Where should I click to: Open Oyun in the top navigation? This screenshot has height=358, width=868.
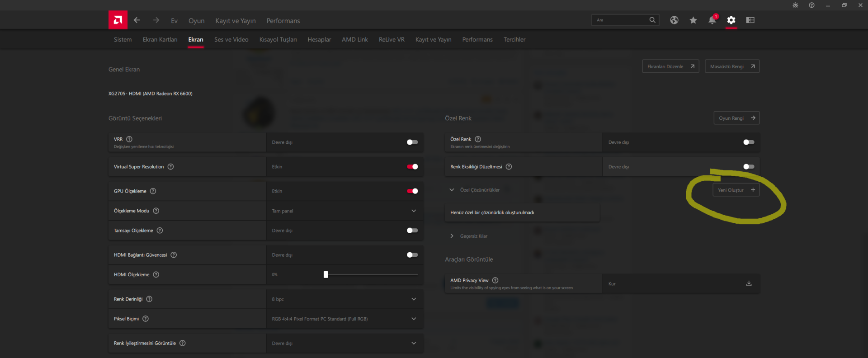coord(196,21)
